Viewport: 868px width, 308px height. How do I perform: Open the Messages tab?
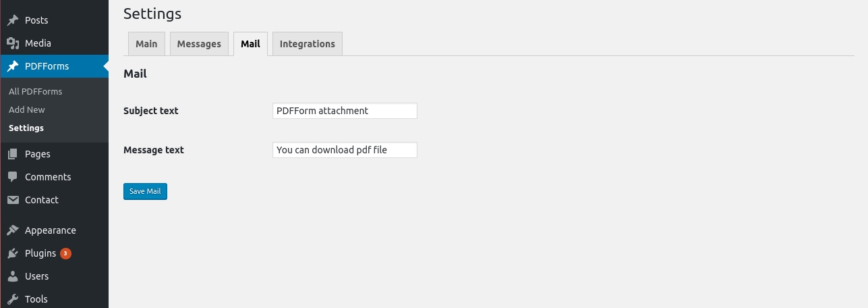[x=199, y=44]
